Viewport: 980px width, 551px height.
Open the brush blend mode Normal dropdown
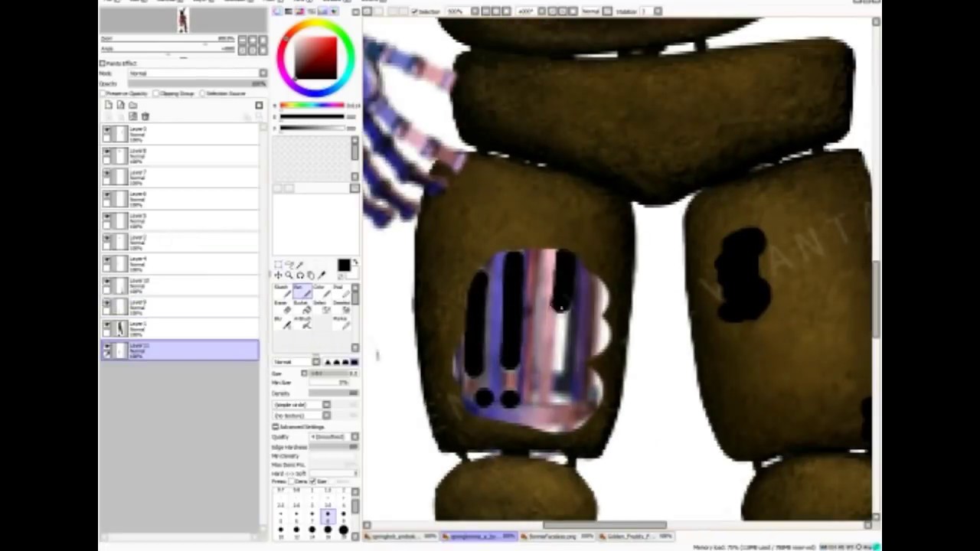coord(296,362)
